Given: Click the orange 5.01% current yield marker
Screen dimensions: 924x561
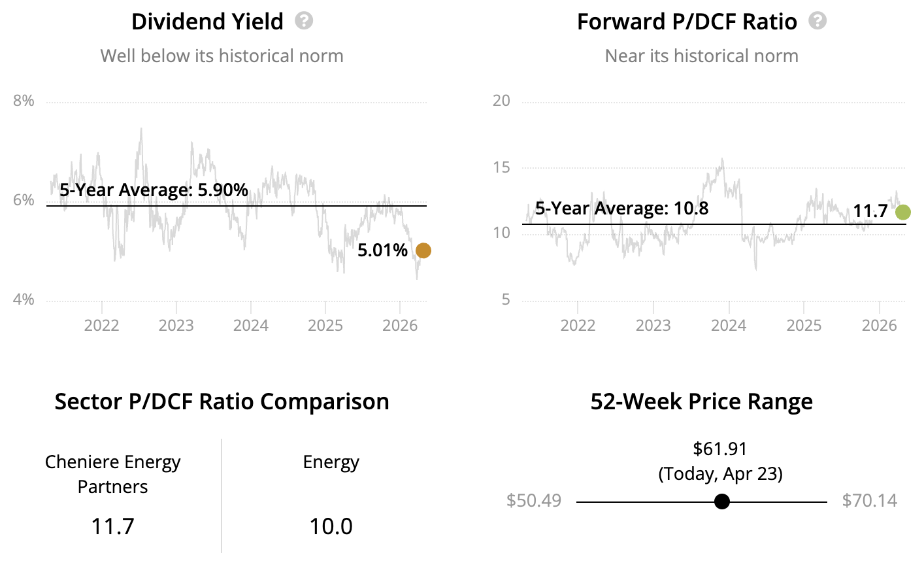Looking at the screenshot, I should [423, 250].
